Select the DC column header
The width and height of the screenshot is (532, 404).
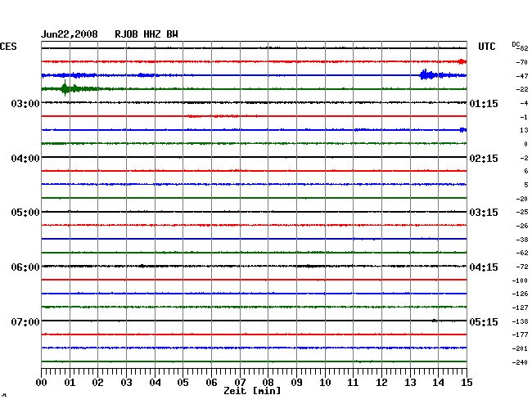pos(516,44)
